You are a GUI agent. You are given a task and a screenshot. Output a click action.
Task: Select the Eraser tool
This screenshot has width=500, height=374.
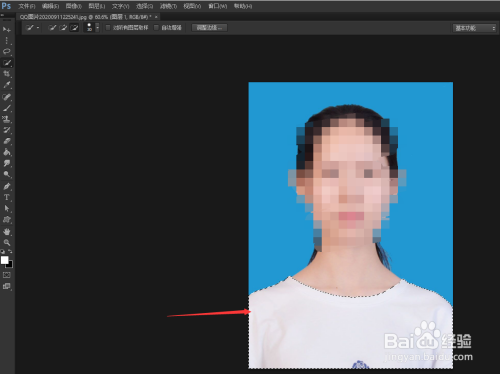coord(7,141)
